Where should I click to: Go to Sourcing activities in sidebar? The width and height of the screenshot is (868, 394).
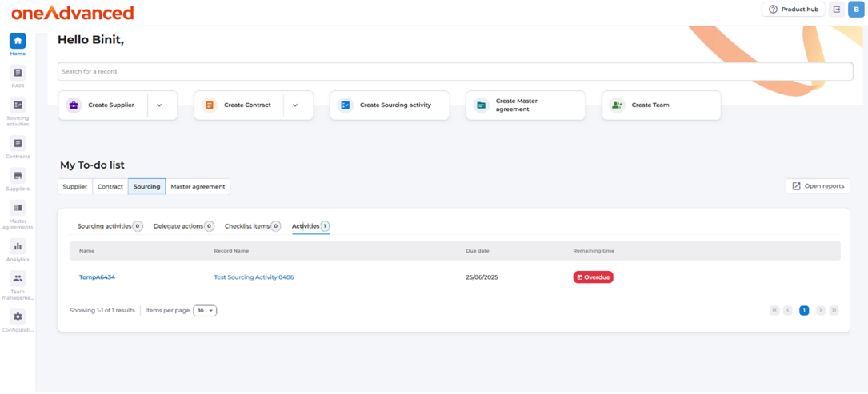pyautogui.click(x=18, y=105)
